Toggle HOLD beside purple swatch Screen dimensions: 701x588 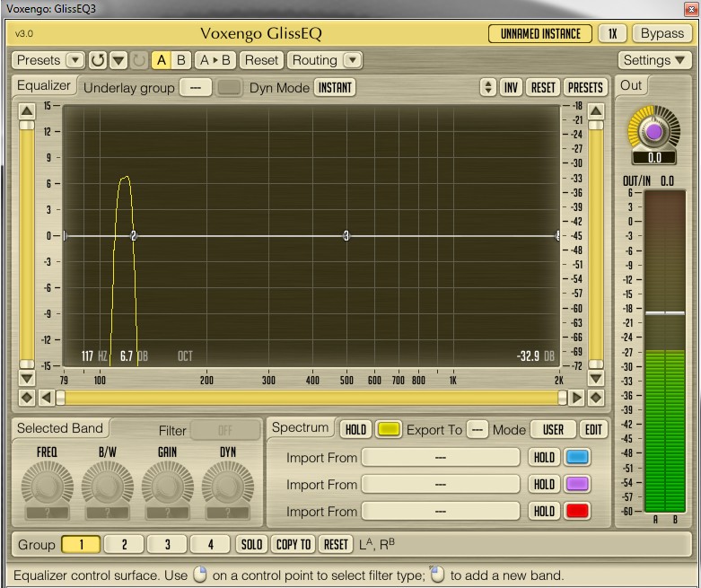(x=544, y=484)
